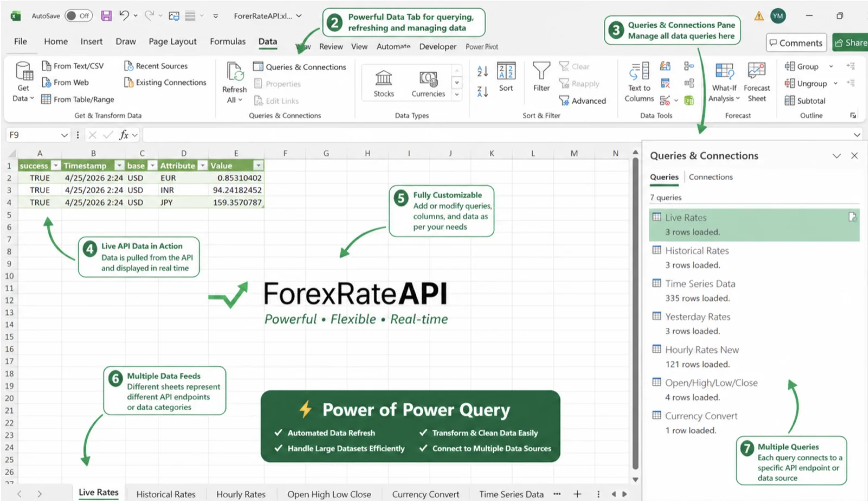Open Recent Sources
868x501 pixels.
tap(156, 66)
